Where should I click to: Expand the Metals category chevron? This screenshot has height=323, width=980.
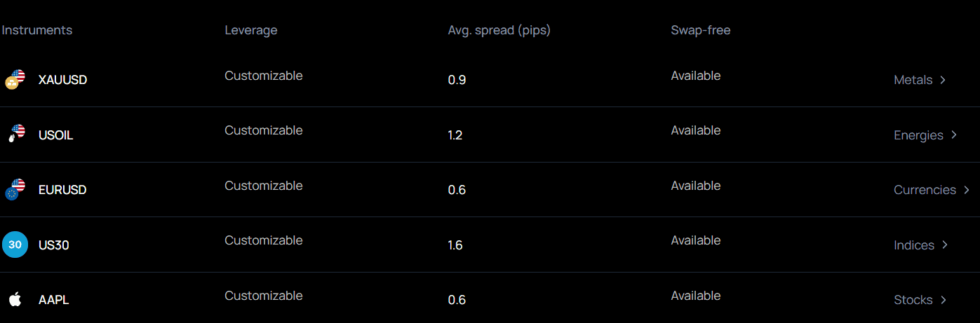(x=943, y=80)
